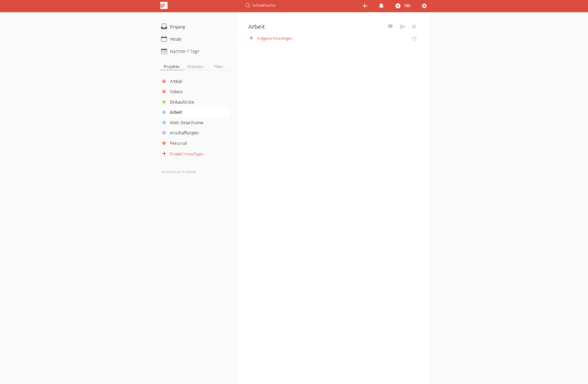
Task: Click the Arbeit project title heading
Action: (x=256, y=27)
